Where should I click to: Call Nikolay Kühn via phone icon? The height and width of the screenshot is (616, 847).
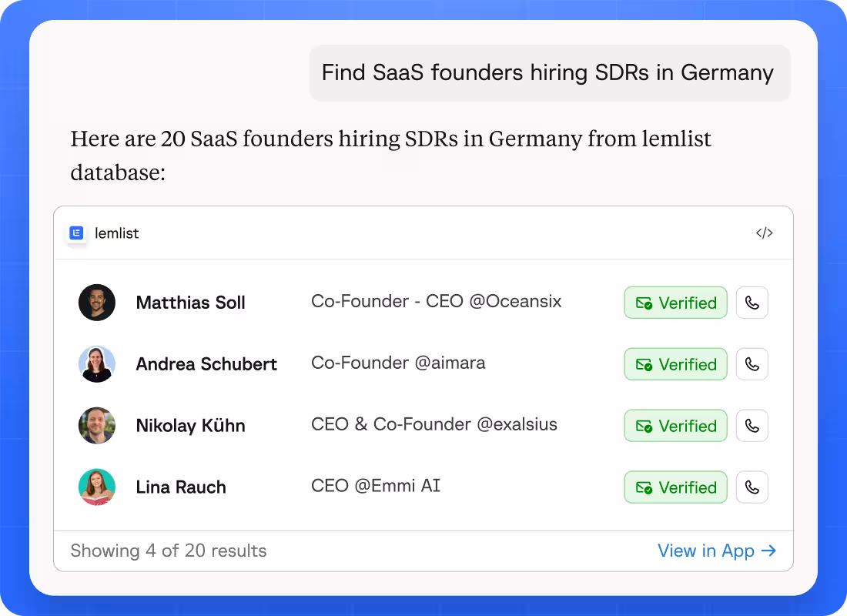click(752, 426)
